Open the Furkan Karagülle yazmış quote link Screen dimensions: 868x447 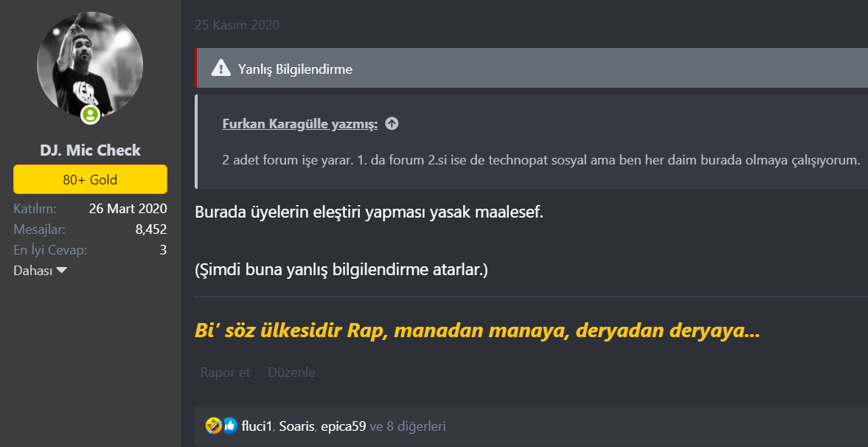pyautogui.click(x=299, y=124)
